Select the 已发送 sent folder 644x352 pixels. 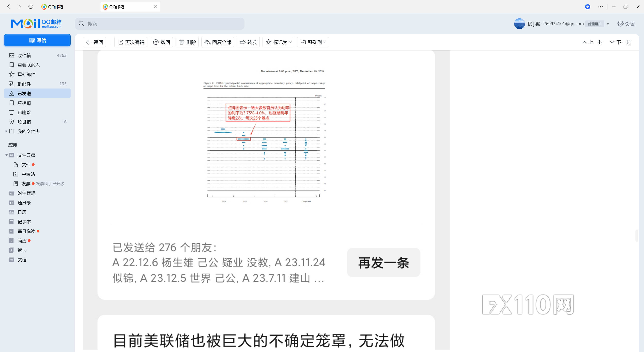point(37,93)
